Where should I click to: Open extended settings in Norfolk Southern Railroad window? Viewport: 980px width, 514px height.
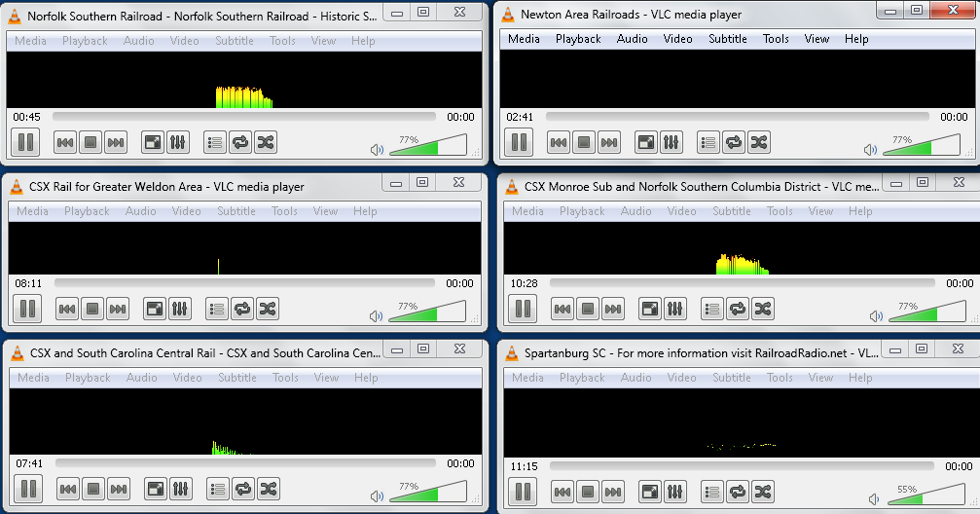coord(178,142)
